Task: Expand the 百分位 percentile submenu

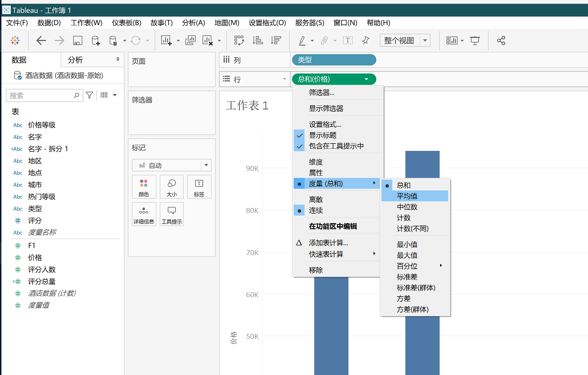Action: [x=415, y=266]
